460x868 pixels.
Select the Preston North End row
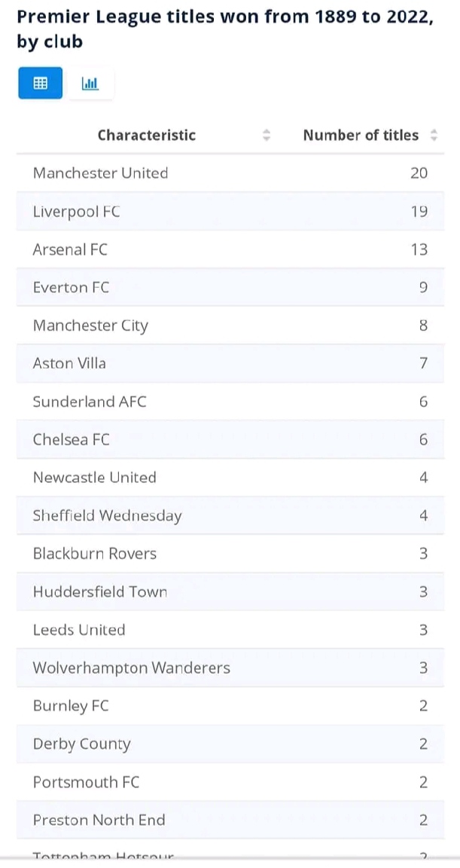point(230,820)
